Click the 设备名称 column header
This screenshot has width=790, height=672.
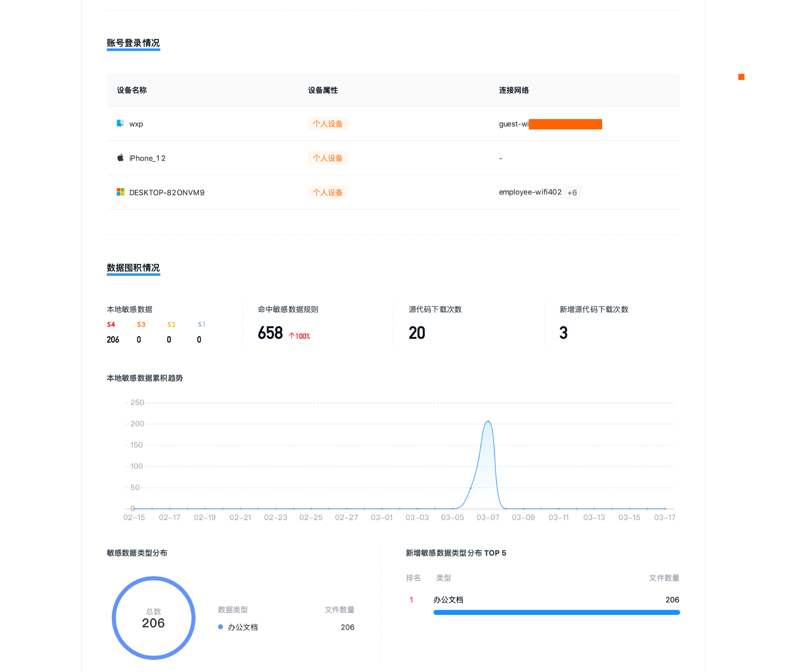(131, 90)
